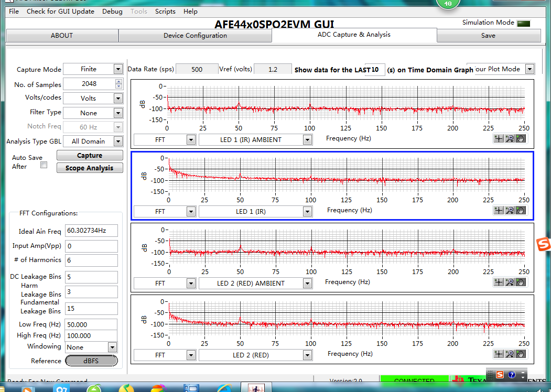Select cursor crosshair tool on LED 2 (RED) AMBIENT graph

tap(499, 282)
